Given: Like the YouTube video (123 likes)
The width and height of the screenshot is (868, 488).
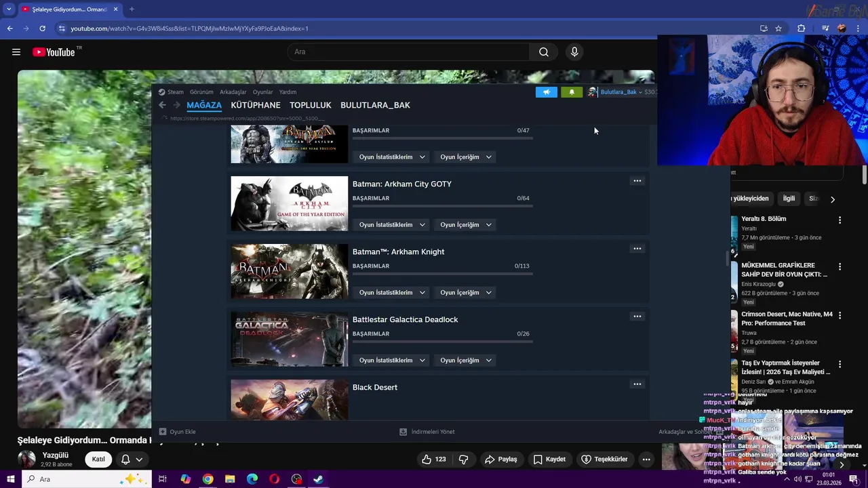Looking at the screenshot, I should 433,460.
